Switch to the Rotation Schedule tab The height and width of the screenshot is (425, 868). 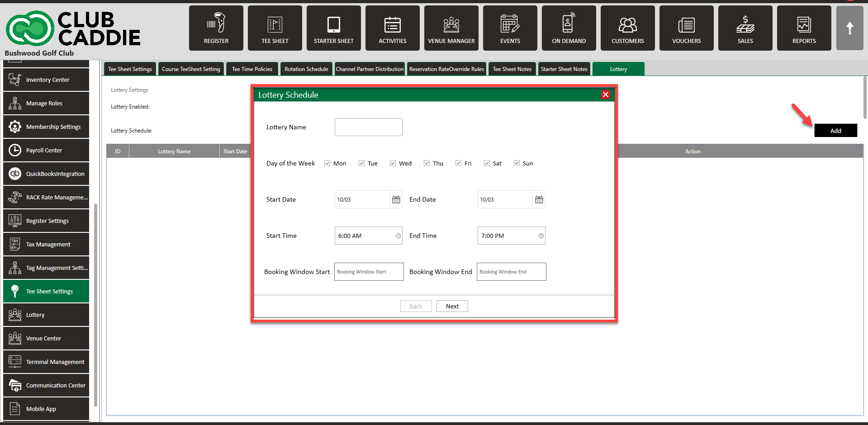click(x=306, y=69)
